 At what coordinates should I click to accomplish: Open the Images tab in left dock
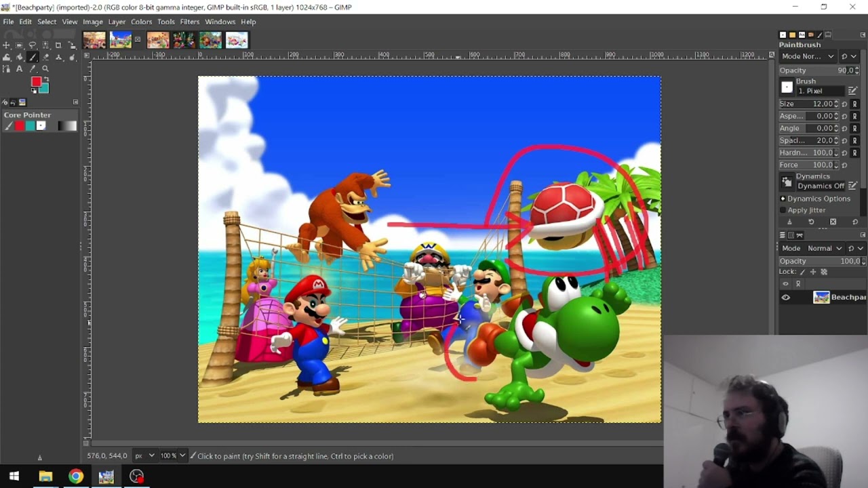pyautogui.click(x=22, y=102)
